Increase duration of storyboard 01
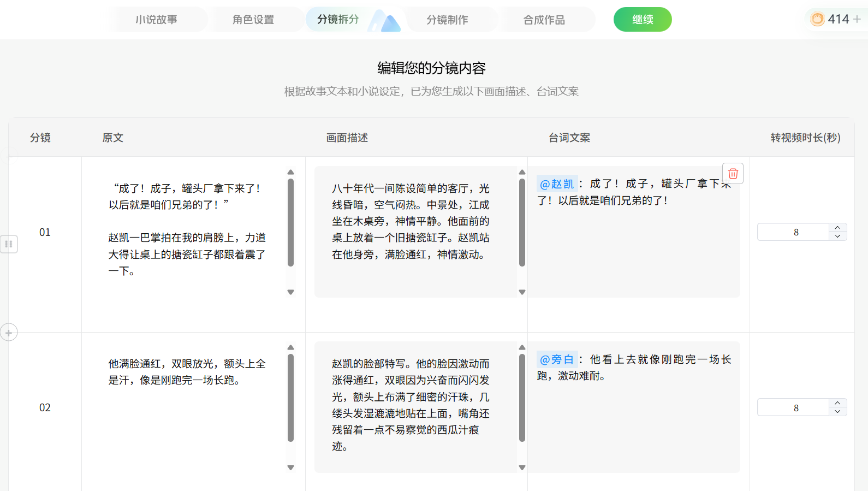 pos(837,228)
